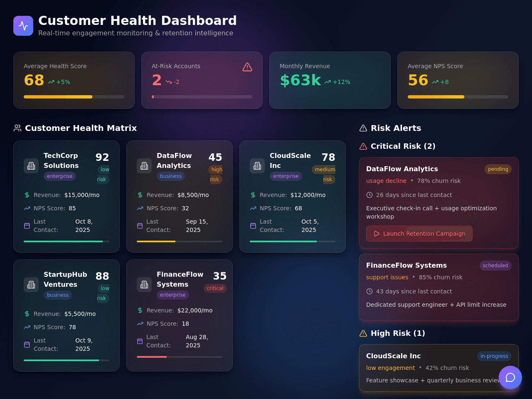The width and height of the screenshot is (532, 399).
Task: Click the dollar icon beside TechCorp revenue
Action: [27, 195]
